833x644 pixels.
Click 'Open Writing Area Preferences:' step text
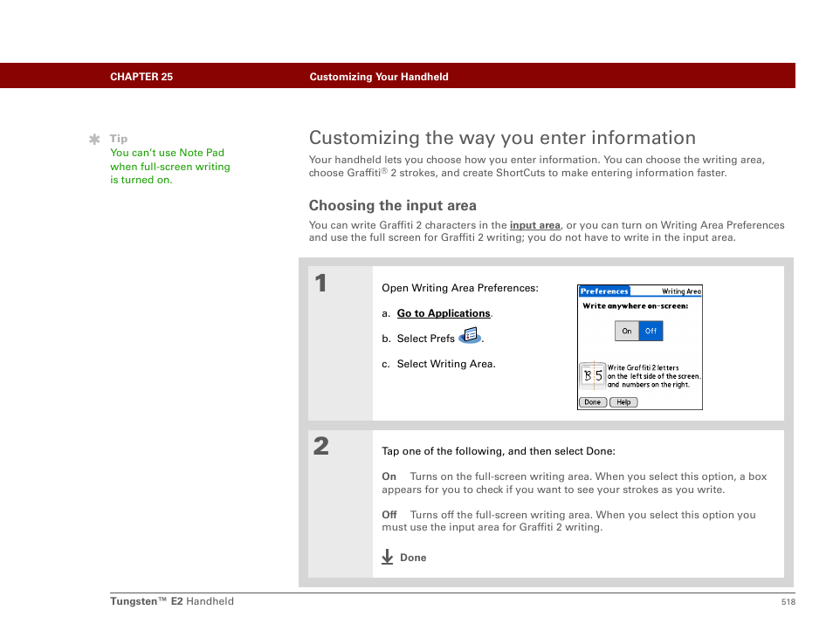pos(460,288)
